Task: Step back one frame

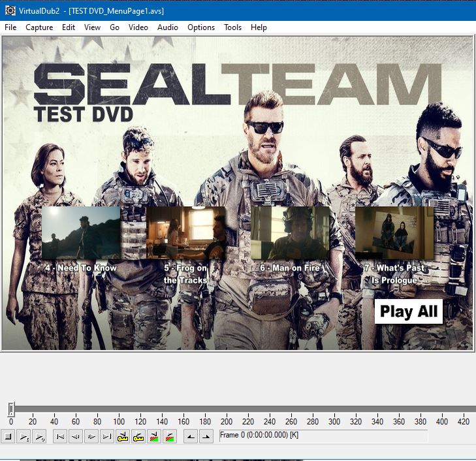Action: [76, 437]
